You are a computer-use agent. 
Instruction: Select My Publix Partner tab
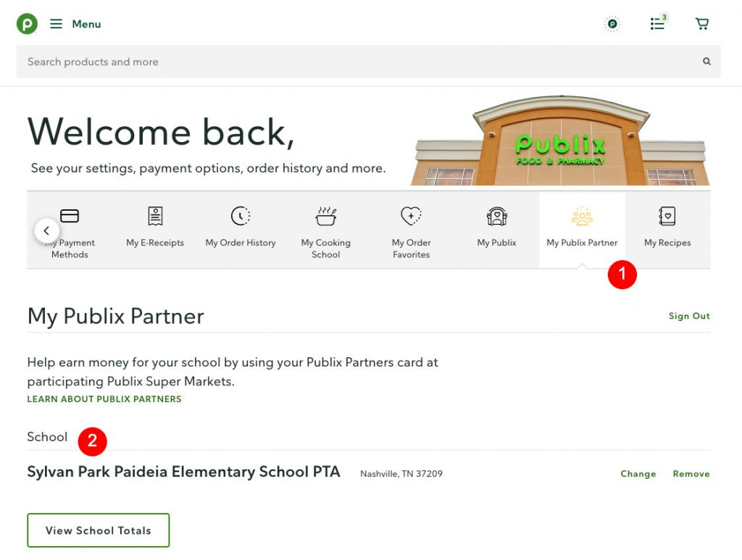coord(582,230)
